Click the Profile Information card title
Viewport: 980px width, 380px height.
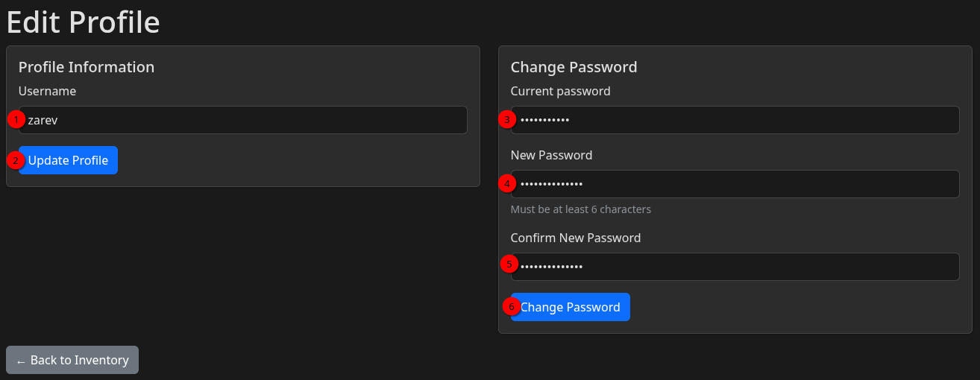pyautogui.click(x=87, y=67)
